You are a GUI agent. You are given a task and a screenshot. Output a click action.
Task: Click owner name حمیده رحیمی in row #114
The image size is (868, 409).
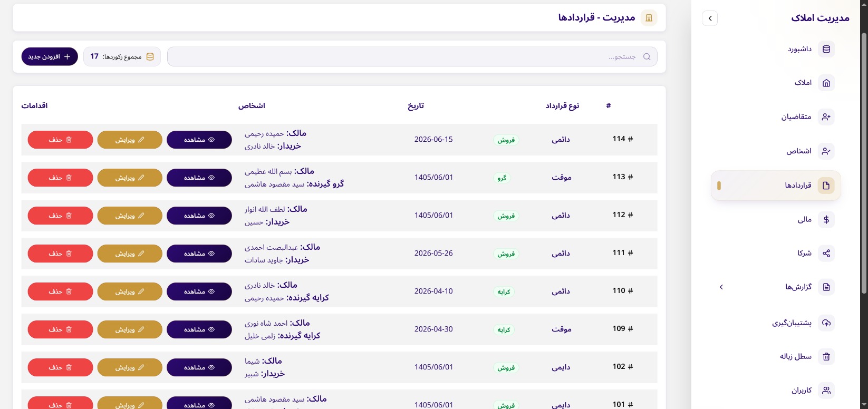tap(264, 134)
